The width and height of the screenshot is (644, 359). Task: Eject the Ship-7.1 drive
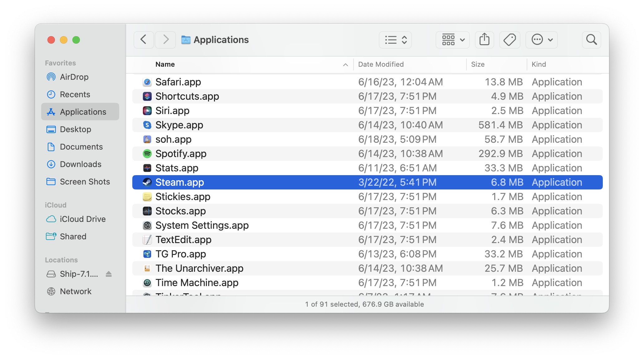point(108,274)
